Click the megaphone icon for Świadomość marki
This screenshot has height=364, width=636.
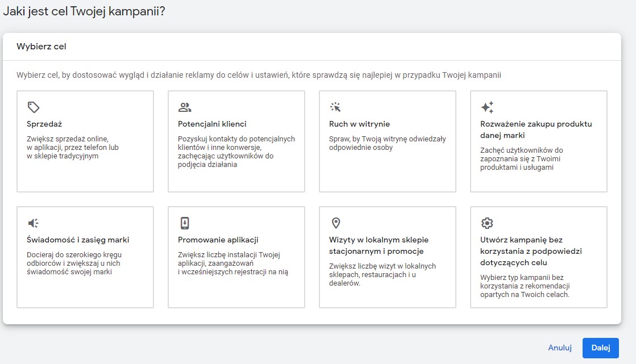pyautogui.click(x=34, y=223)
